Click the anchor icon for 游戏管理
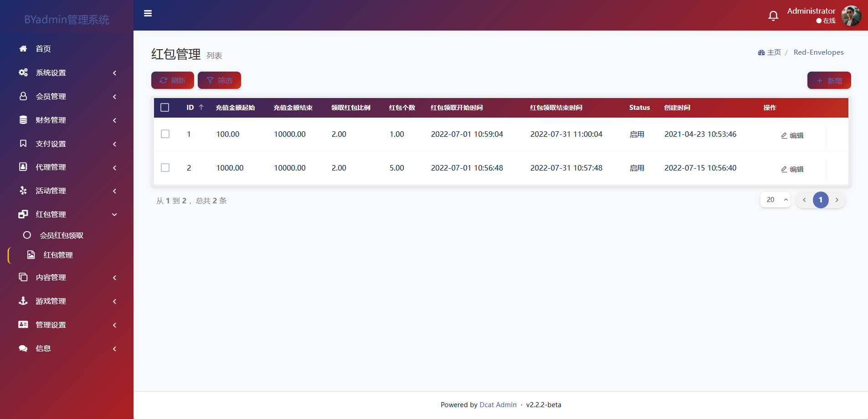This screenshot has height=419, width=868. coord(23,301)
